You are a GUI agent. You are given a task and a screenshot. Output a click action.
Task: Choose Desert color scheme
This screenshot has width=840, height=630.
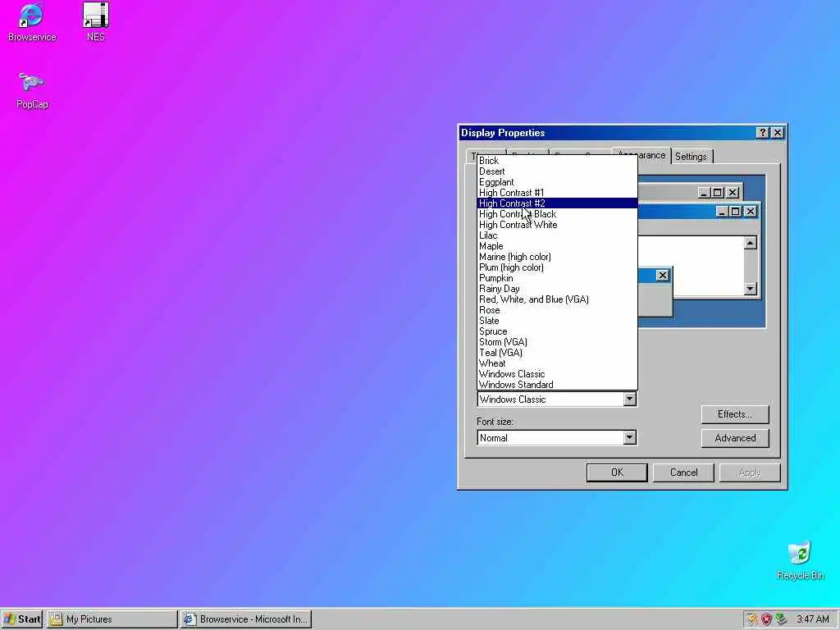point(557,171)
